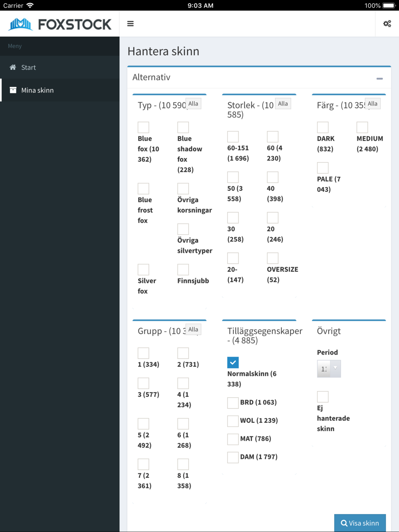Check the Finnsjubb checkbox
The image size is (399, 532).
pos(183,270)
